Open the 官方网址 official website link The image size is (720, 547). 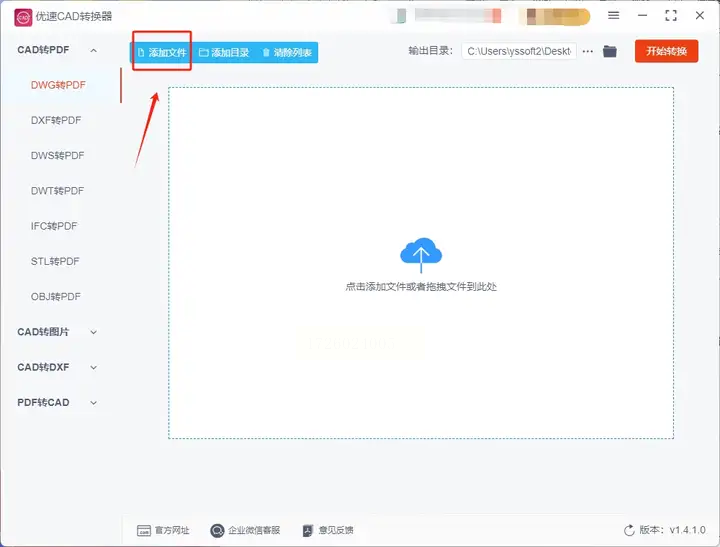coord(163,530)
